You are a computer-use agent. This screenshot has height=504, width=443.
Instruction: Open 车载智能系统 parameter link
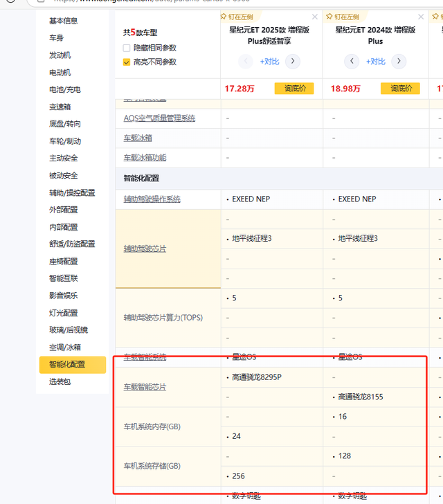click(x=145, y=357)
